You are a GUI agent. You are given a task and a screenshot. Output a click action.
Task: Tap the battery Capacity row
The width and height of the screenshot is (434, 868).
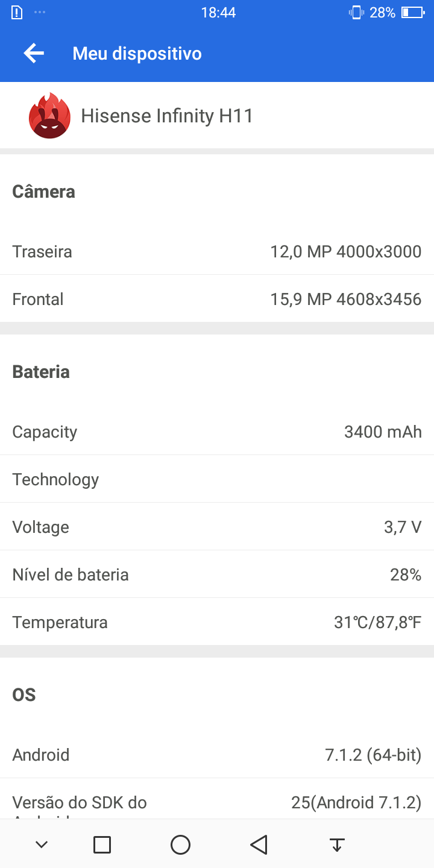[217, 432]
